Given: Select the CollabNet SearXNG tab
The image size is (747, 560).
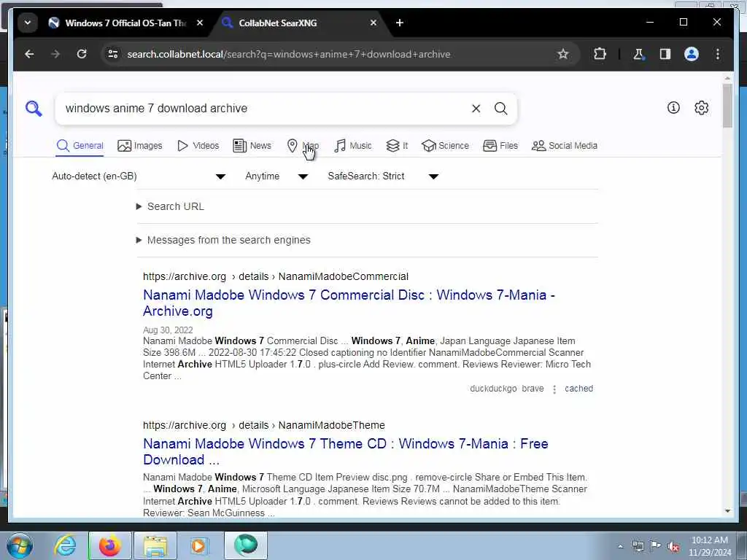Looking at the screenshot, I should pyautogui.click(x=298, y=23).
